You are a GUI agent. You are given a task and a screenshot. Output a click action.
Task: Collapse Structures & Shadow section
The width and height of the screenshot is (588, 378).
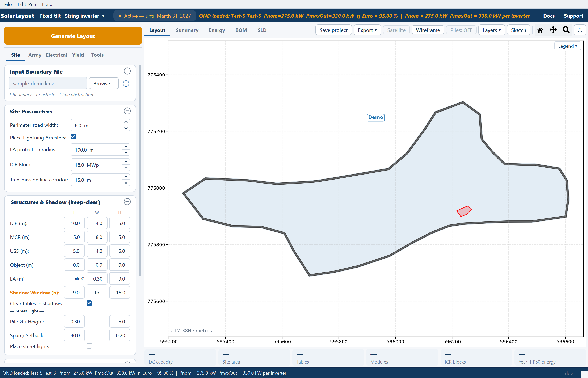click(x=127, y=202)
